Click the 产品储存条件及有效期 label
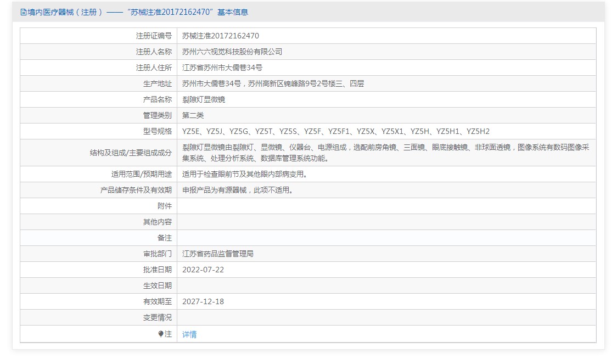Image resolution: width=611 pixels, height=364 pixels. coord(136,190)
